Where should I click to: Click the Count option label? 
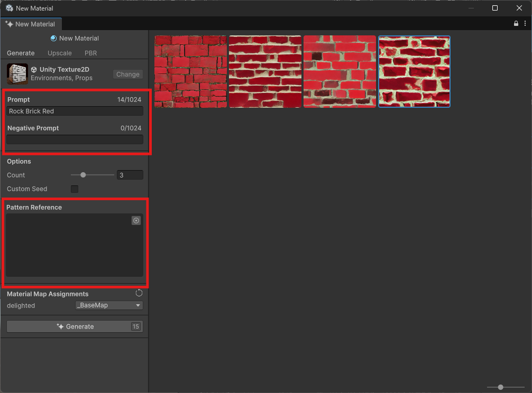click(16, 175)
